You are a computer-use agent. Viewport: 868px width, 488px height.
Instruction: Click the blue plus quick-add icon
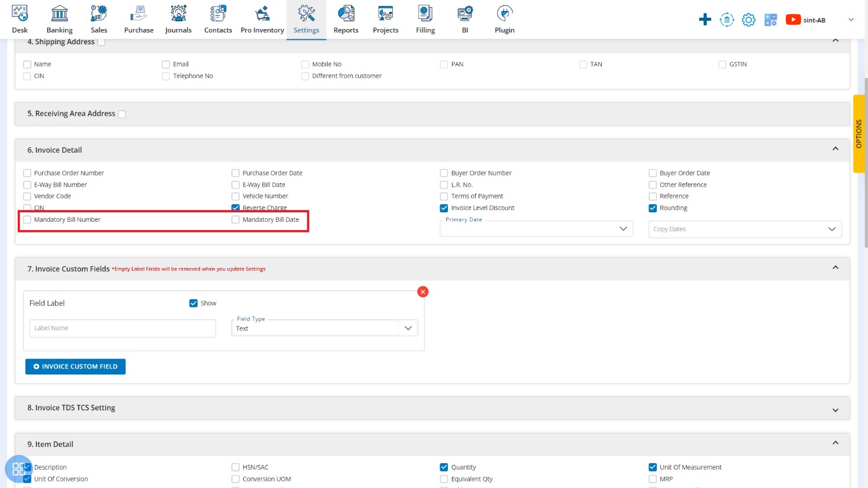click(705, 20)
